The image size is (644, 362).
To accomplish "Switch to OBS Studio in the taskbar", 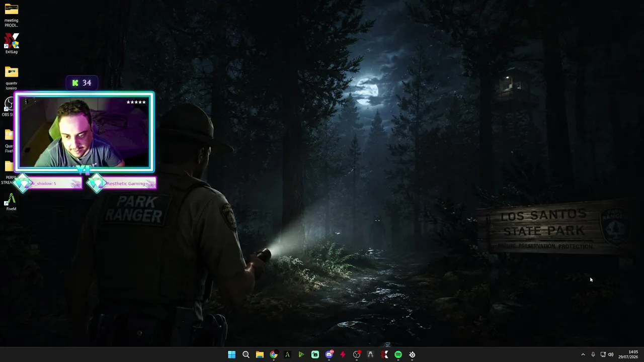I will coord(357,354).
